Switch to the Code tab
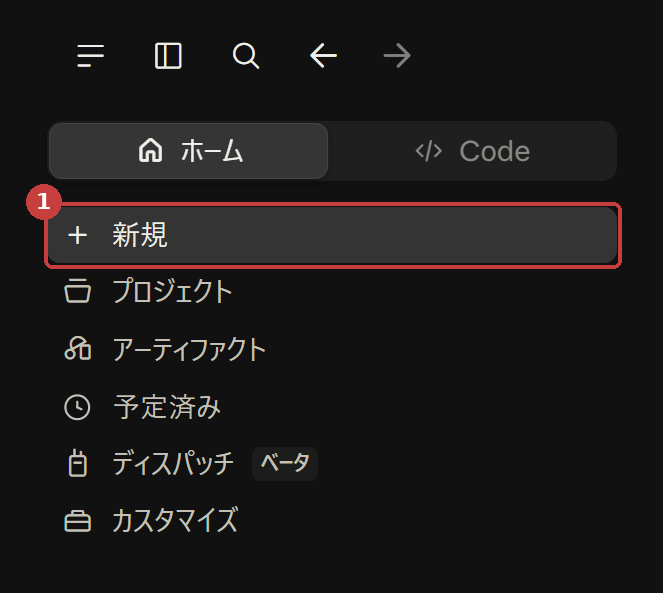Viewport: 663px width, 593px height. coord(472,151)
